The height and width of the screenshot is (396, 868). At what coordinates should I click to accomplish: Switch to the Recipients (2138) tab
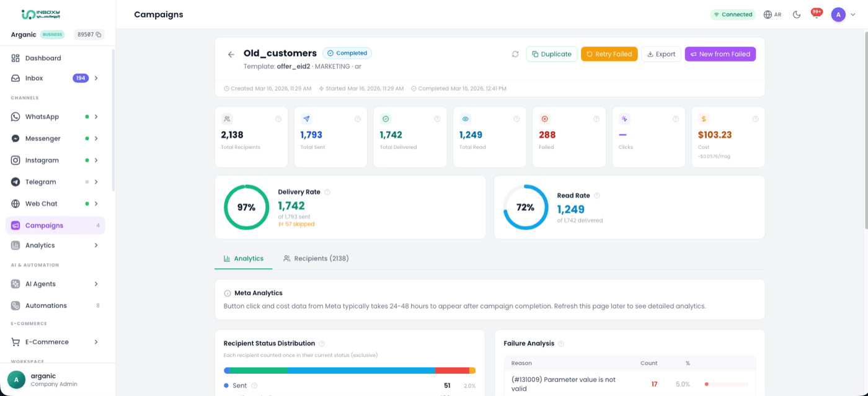pos(316,258)
